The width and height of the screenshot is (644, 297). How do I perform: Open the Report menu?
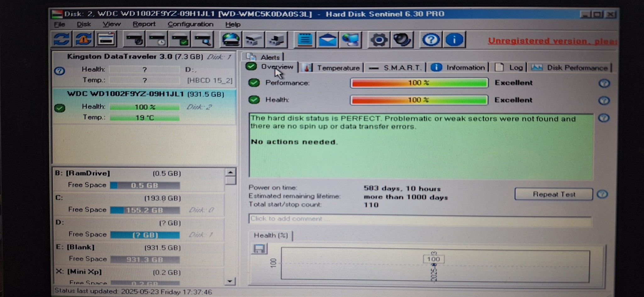tap(144, 24)
